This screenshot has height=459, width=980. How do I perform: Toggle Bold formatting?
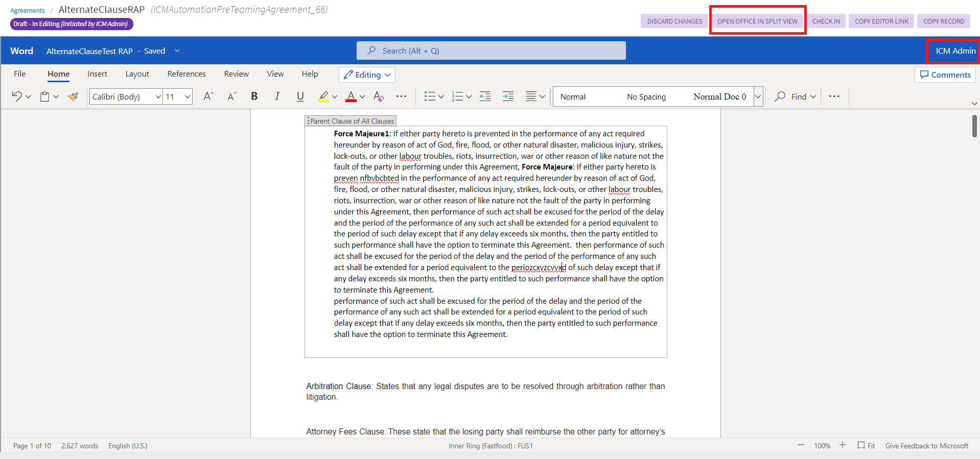254,96
